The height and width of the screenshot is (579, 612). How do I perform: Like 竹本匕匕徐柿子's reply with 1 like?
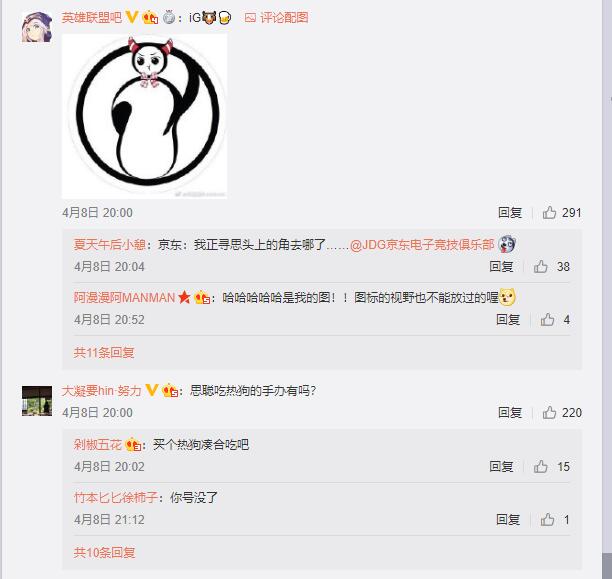click(x=547, y=519)
